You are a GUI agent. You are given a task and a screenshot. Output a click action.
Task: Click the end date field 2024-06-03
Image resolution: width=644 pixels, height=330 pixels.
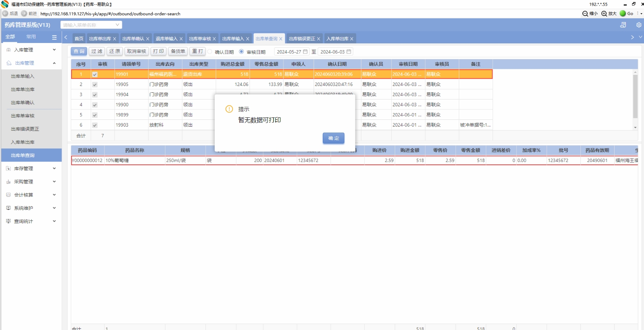(335, 52)
